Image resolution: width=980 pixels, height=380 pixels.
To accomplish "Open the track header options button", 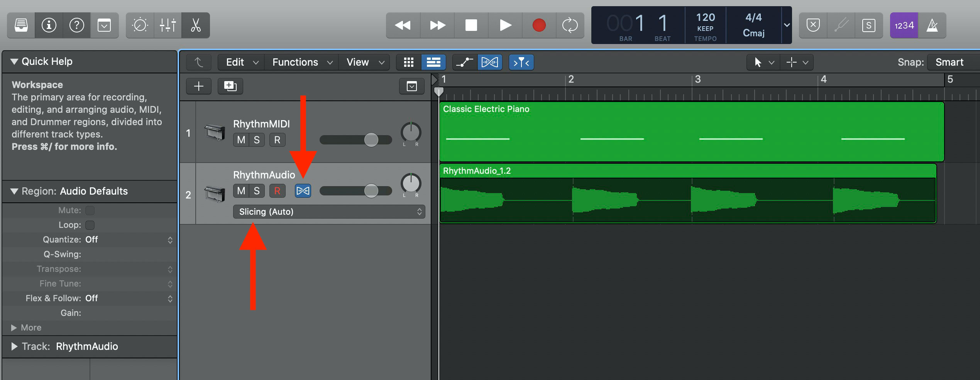I will point(411,86).
